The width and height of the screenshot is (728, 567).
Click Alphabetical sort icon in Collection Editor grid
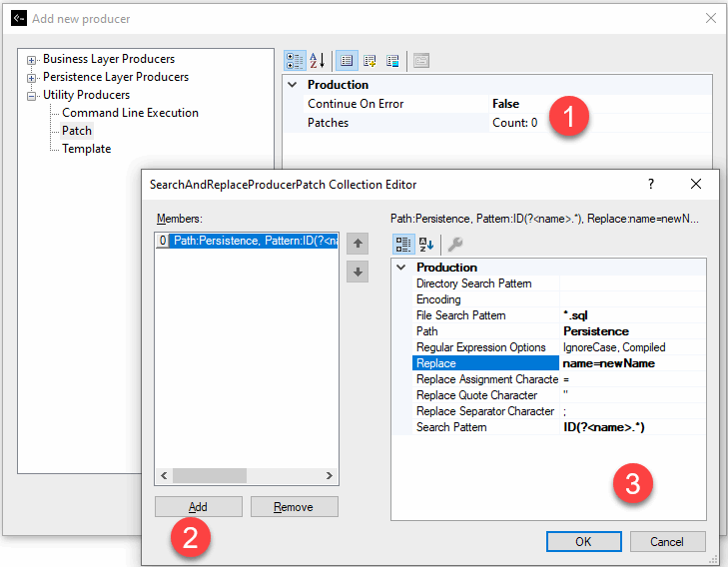(426, 244)
